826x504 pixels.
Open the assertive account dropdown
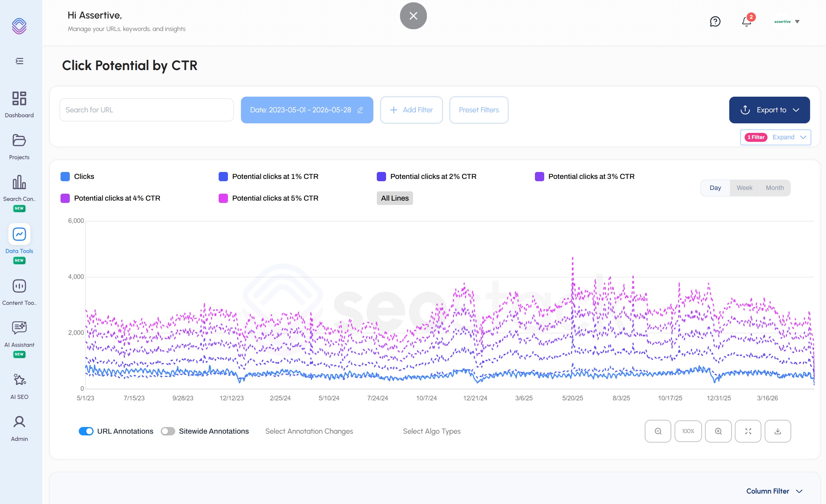pos(787,21)
